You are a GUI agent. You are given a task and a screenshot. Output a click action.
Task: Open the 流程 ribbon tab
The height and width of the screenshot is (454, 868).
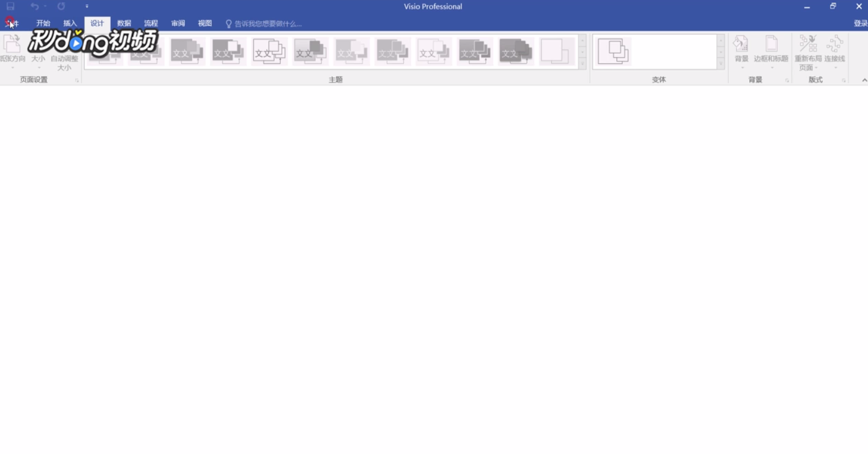click(151, 24)
